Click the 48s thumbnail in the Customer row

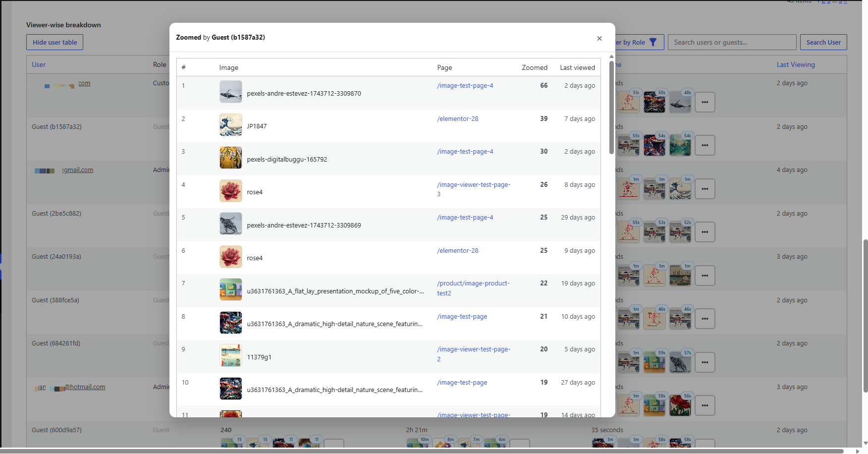pyautogui.click(x=680, y=103)
